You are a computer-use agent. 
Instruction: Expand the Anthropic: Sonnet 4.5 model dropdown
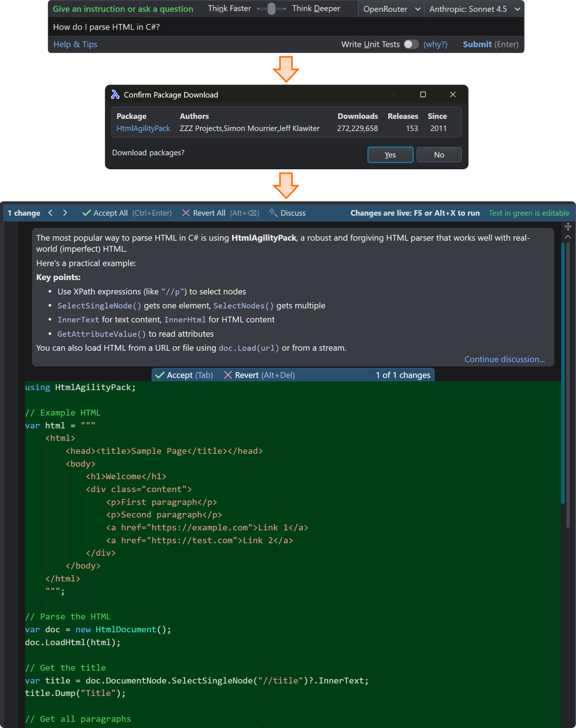tap(474, 9)
